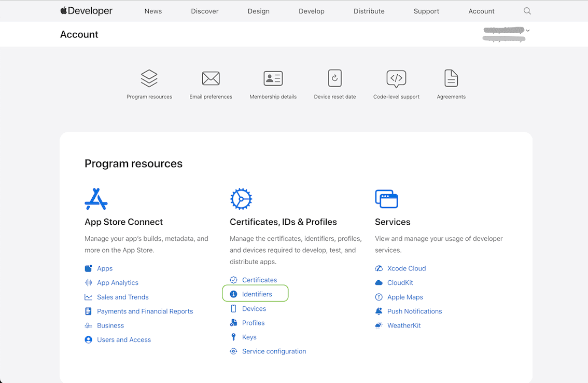Open the Sales and Trends link
Viewport: 588px width, 383px height.
[x=122, y=297]
